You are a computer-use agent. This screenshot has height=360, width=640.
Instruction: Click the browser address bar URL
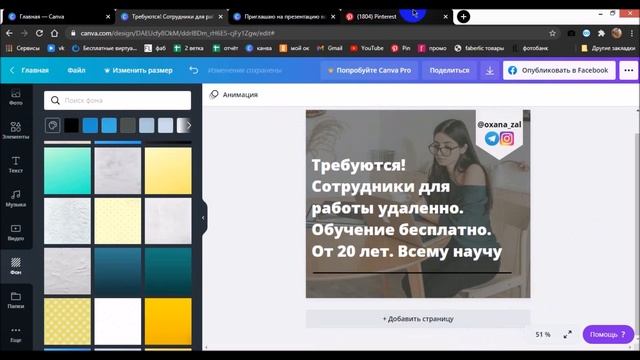point(178,33)
